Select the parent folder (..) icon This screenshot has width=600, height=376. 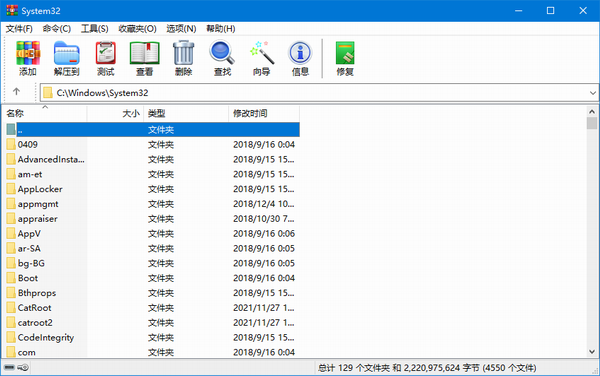pyautogui.click(x=11, y=129)
